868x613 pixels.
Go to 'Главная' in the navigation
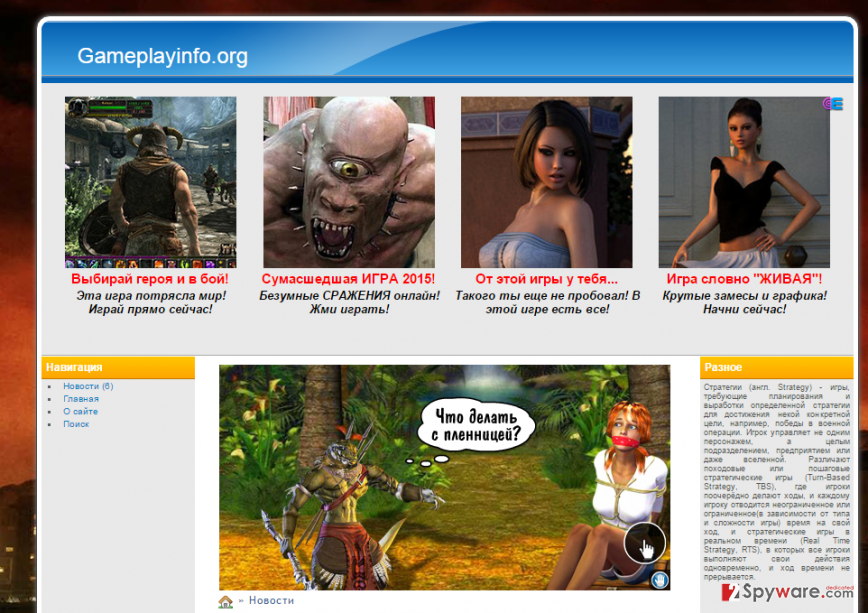(x=81, y=399)
